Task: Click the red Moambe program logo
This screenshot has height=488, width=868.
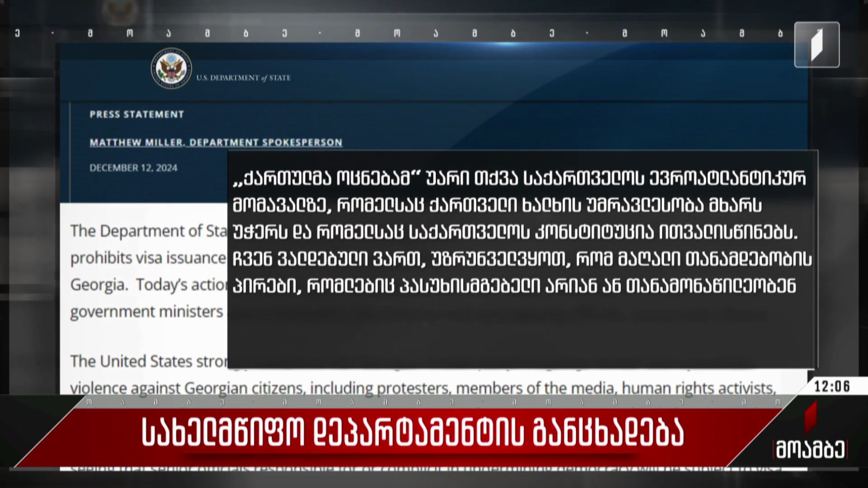Action: pos(811,417)
